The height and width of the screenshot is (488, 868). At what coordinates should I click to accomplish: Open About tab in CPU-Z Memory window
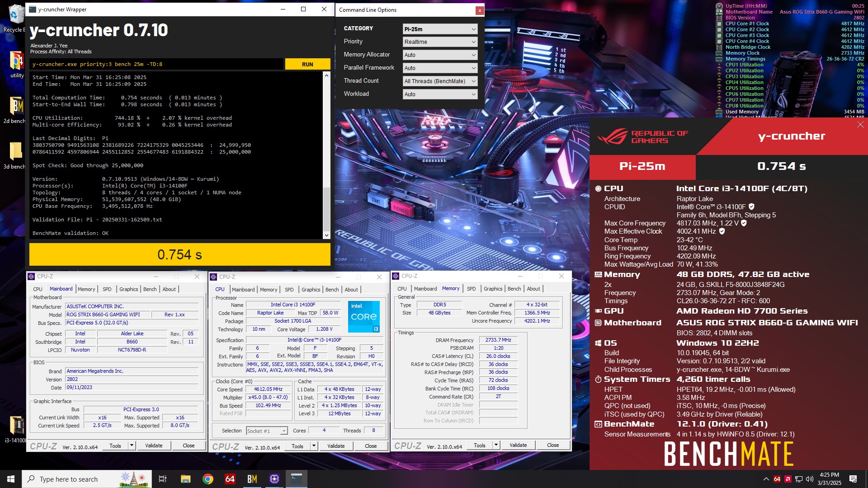pyautogui.click(x=533, y=289)
